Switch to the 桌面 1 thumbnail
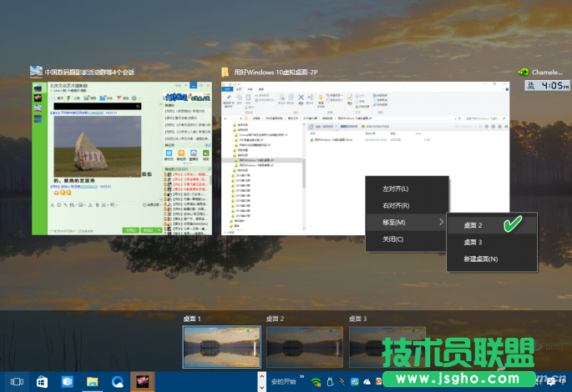572x392 pixels. click(x=221, y=346)
